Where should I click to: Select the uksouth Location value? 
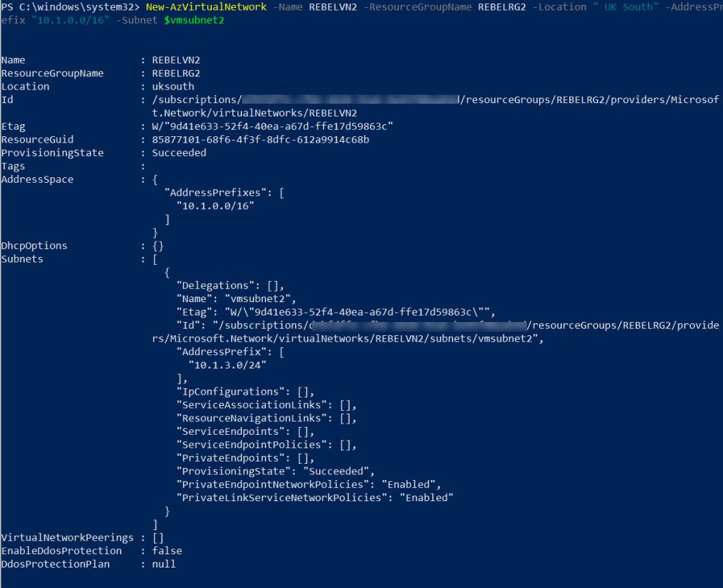(175, 86)
